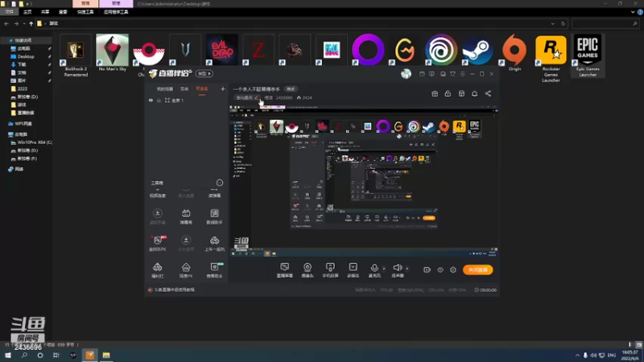The height and width of the screenshot is (362, 644).
Task: Switch to the 我的场景 scene tab
Action: click(165, 88)
